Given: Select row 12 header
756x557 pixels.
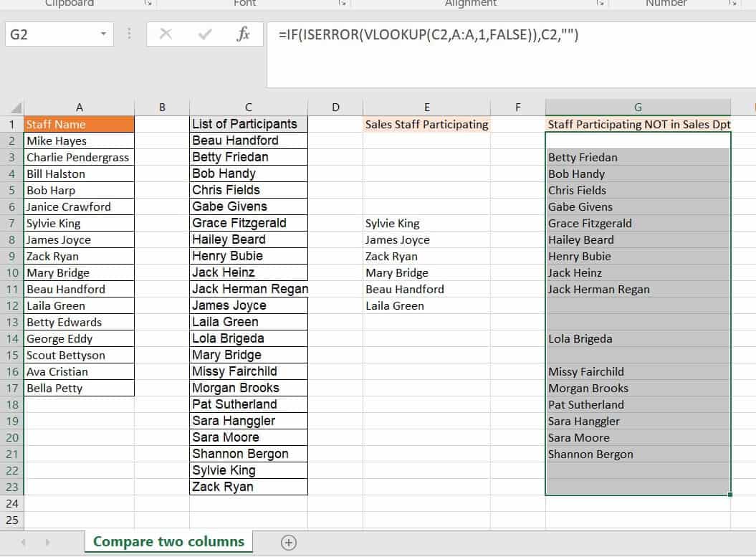Looking at the screenshot, I should coord(12,306).
